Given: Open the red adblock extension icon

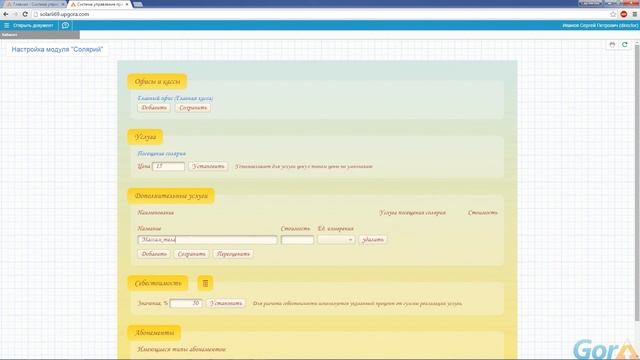Looking at the screenshot, I should [x=624, y=14].
